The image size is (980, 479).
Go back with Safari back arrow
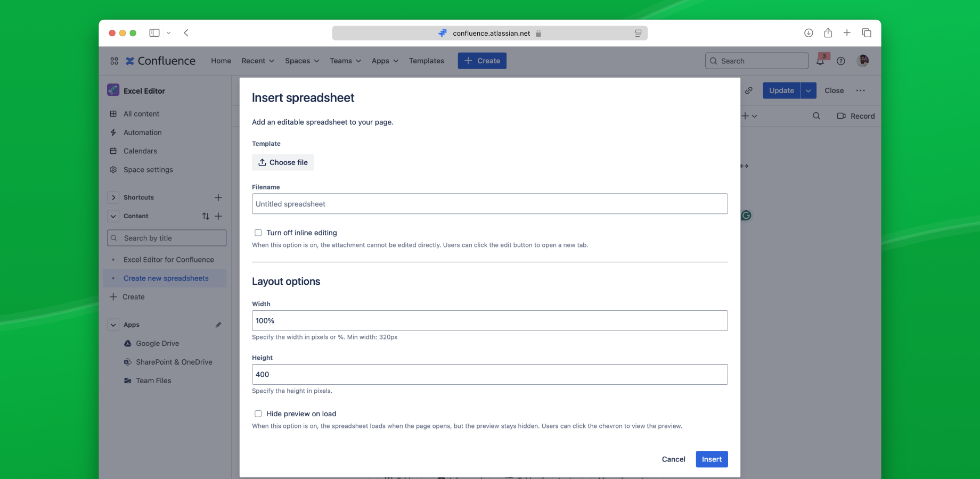tap(186, 33)
